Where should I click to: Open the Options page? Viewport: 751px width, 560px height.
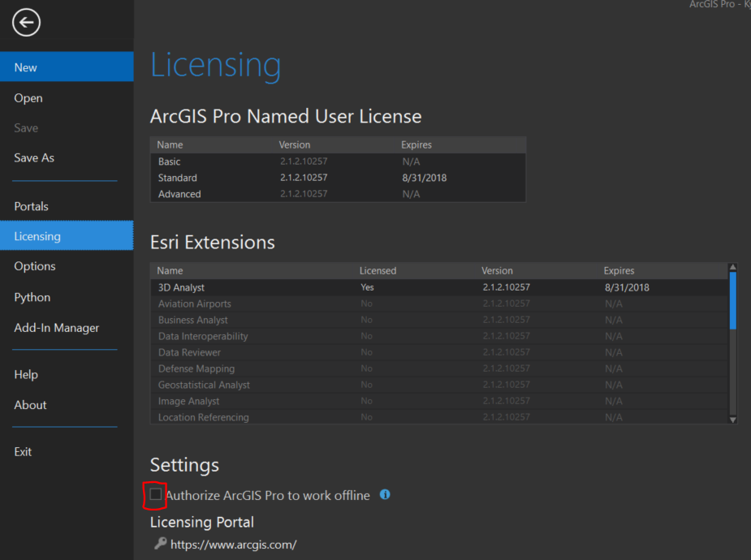point(67,265)
